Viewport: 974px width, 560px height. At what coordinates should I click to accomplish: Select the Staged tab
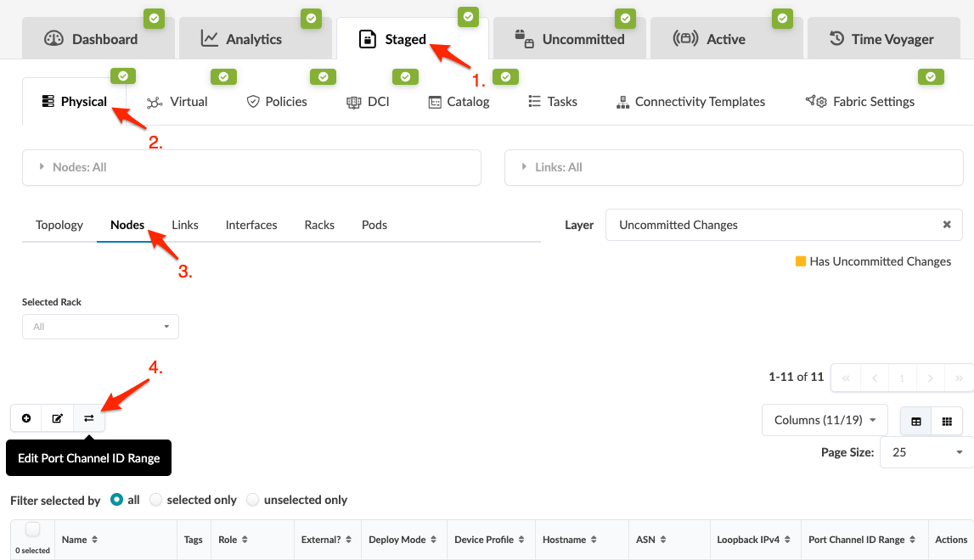(x=413, y=38)
